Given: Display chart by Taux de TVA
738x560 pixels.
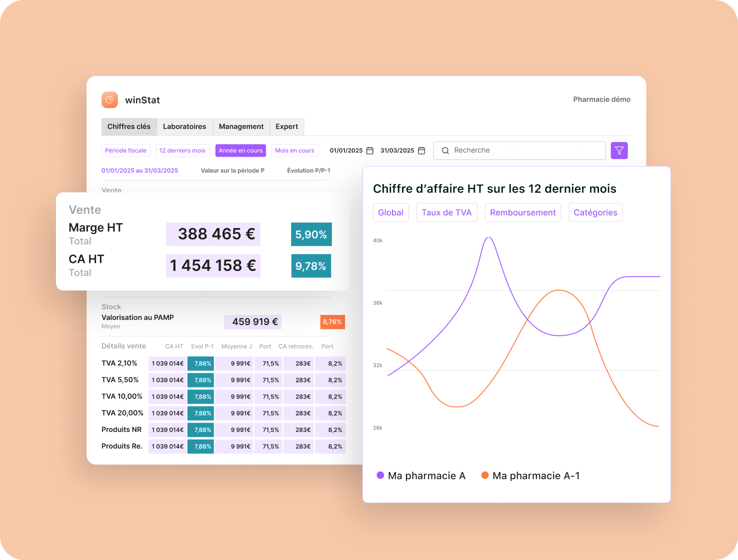Looking at the screenshot, I should tap(446, 212).
